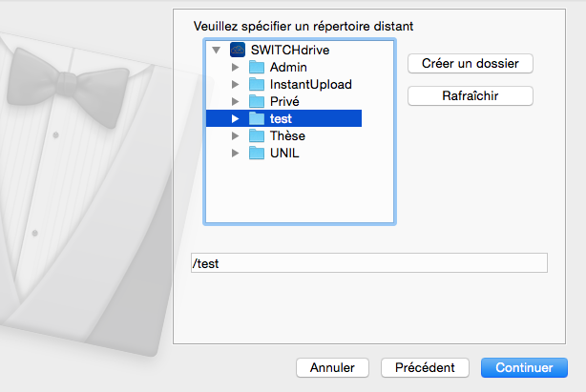Collapse the SWITCHdrive root tree

[x=217, y=50]
